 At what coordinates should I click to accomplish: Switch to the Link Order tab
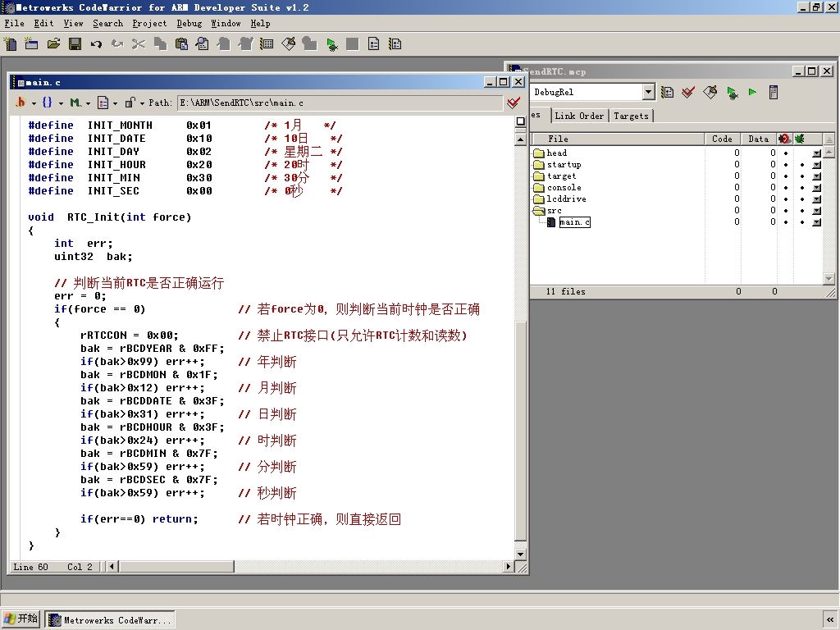click(x=579, y=116)
